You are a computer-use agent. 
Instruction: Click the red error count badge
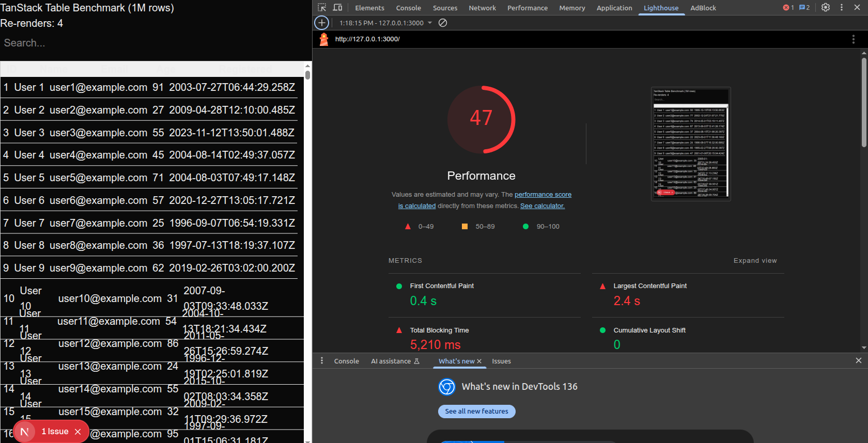[x=788, y=7]
